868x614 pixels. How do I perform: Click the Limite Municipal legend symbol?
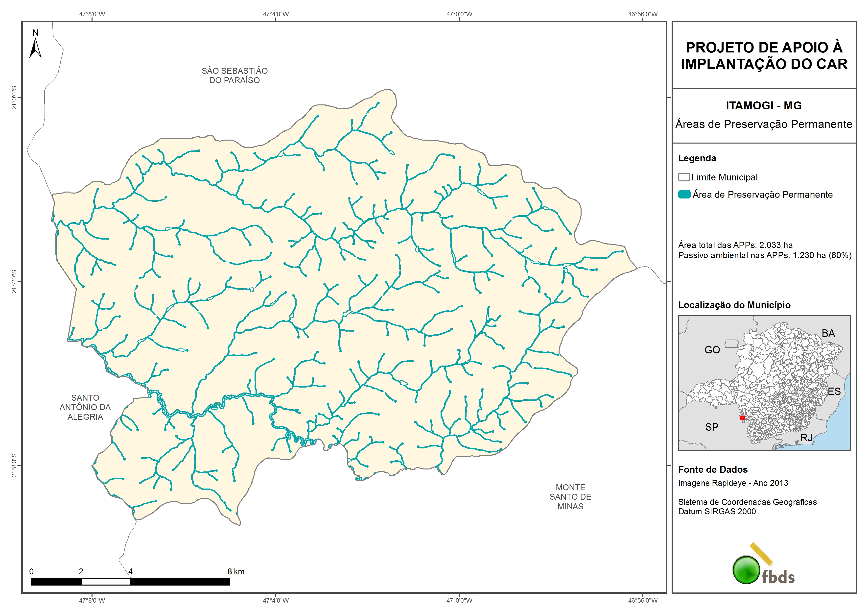pos(683,177)
